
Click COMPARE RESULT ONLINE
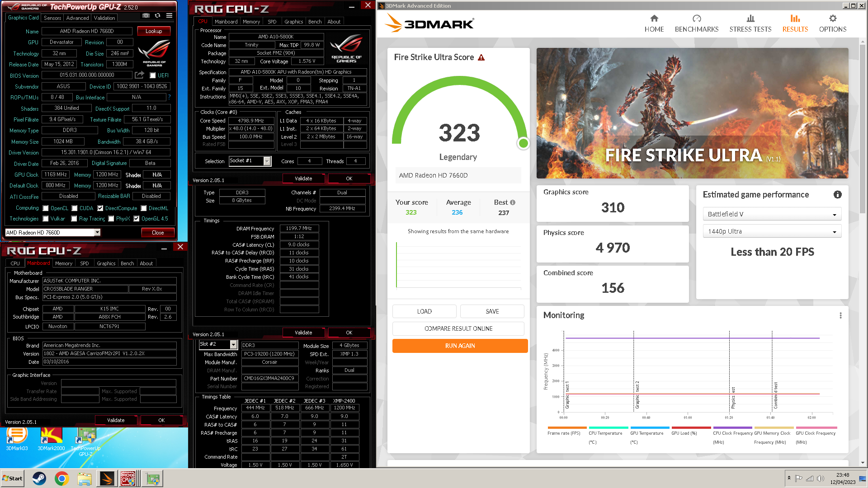point(458,328)
